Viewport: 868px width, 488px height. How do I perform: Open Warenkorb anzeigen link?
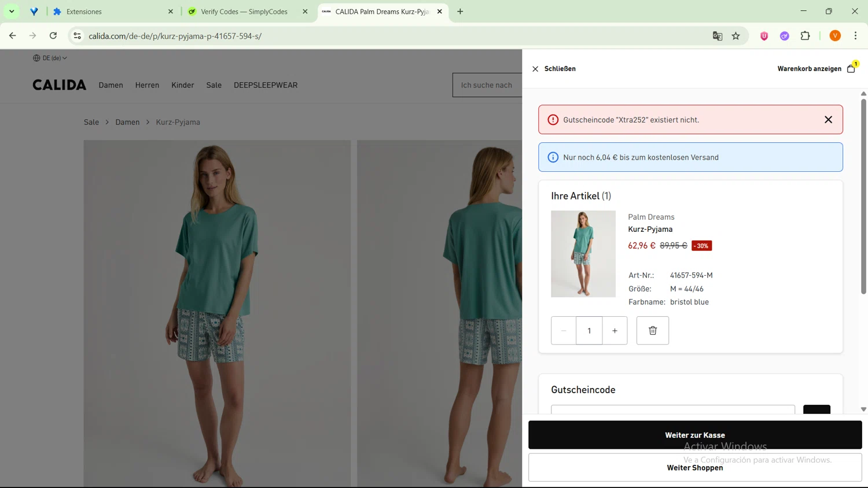coord(809,69)
